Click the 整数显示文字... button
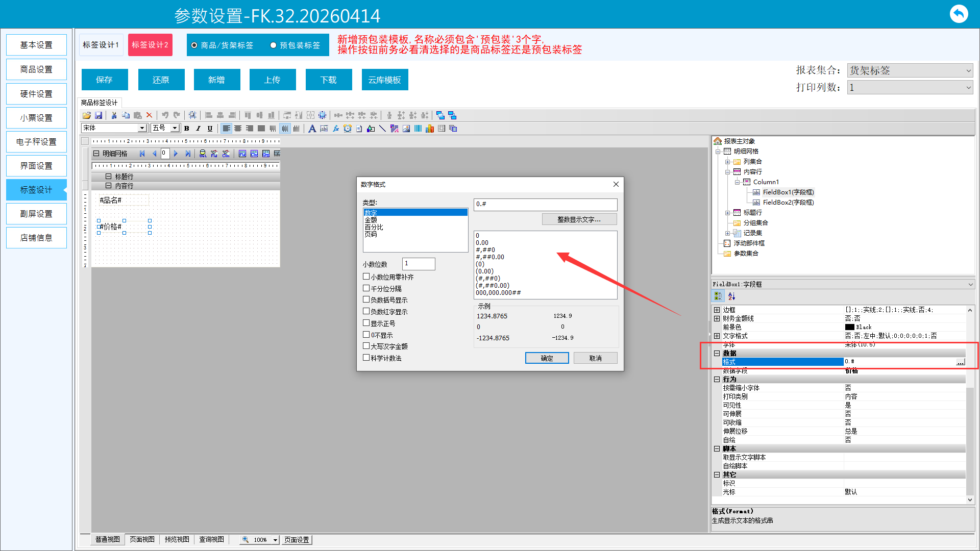The image size is (980, 551). pyautogui.click(x=579, y=219)
